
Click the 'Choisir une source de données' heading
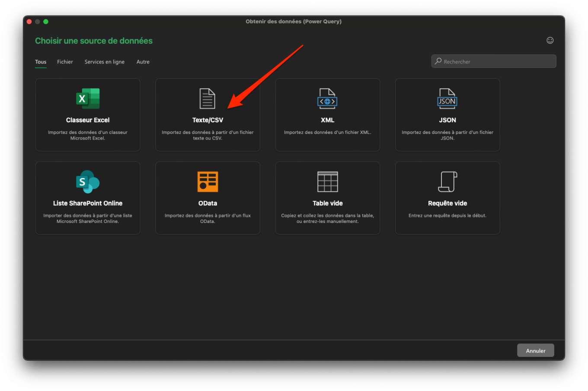94,41
